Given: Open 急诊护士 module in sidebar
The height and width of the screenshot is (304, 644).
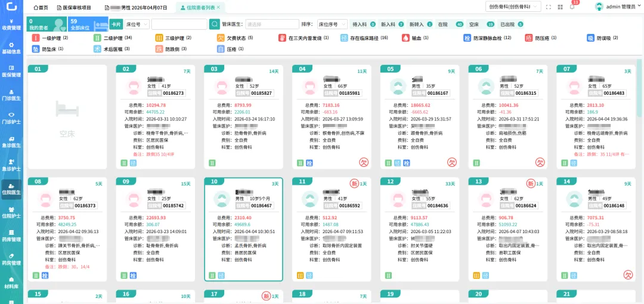Looking at the screenshot, I should point(11,165).
